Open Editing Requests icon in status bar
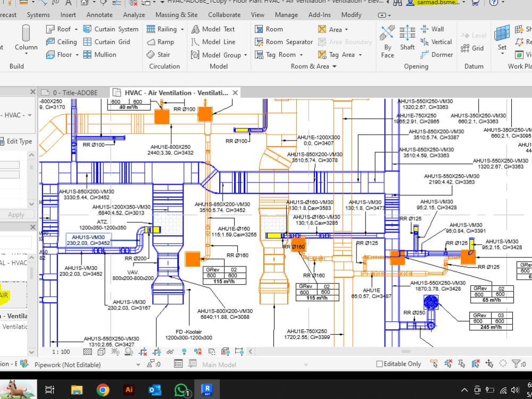532x399 pixels. 153,364
